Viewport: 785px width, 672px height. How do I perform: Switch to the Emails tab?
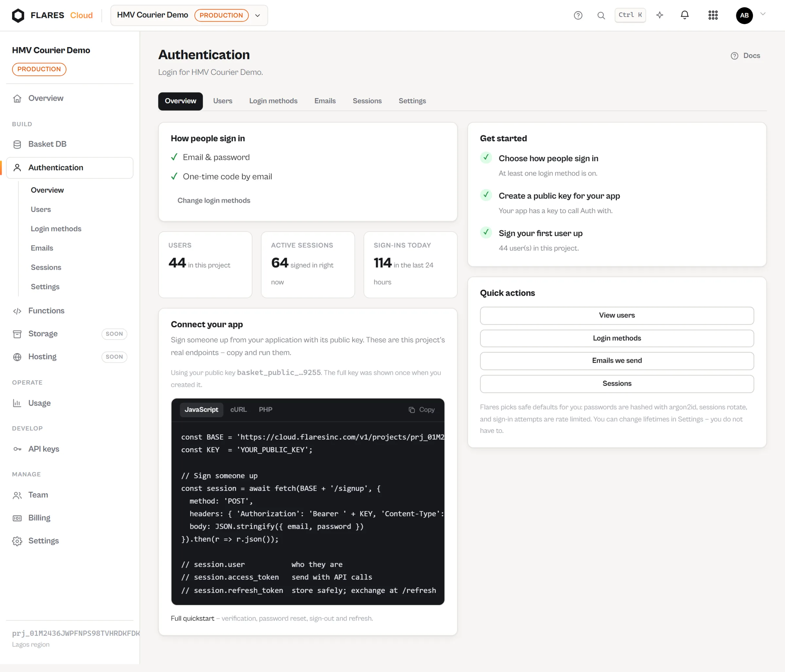point(325,101)
